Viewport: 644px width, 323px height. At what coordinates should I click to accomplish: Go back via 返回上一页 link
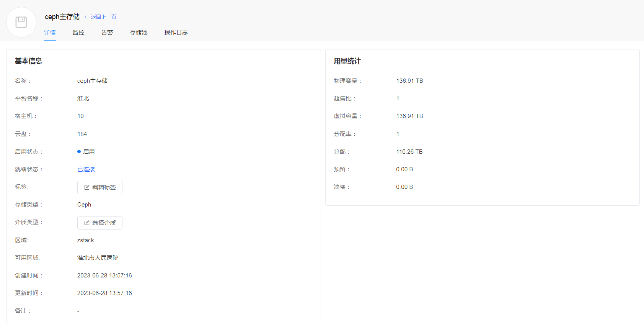(103, 17)
